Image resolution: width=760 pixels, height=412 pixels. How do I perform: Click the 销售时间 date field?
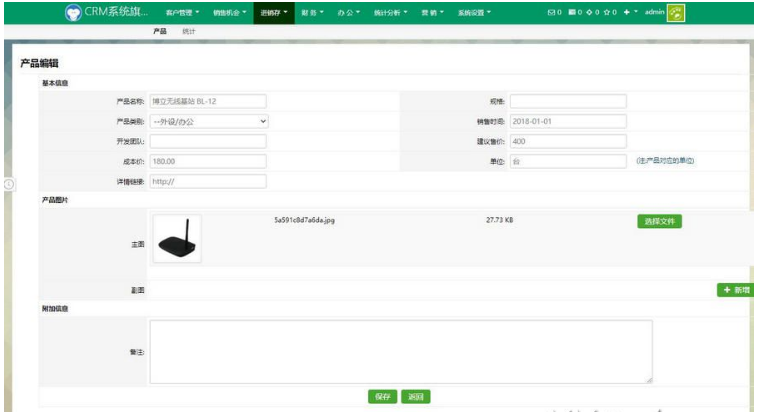pos(568,121)
